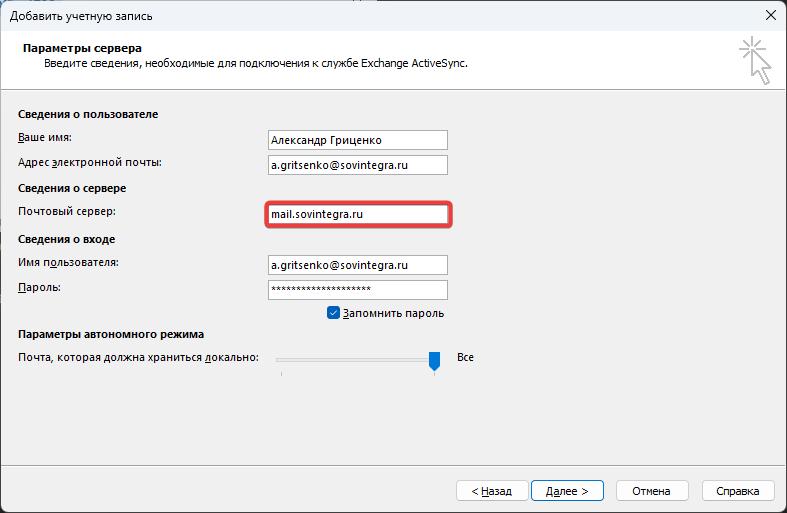The width and height of the screenshot is (787, 513).
Task: Click the 'Адрес электронной почты:' label
Action: coord(90,162)
